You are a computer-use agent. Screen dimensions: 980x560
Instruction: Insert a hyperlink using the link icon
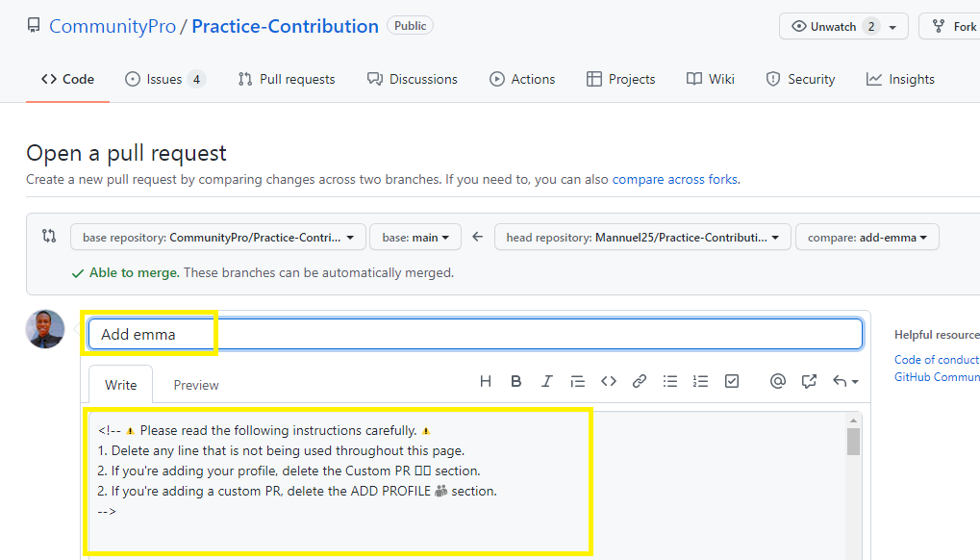coord(640,381)
